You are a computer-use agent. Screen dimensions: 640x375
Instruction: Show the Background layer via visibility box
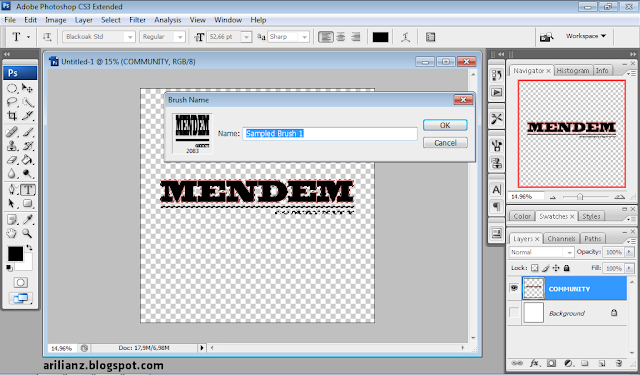point(514,313)
